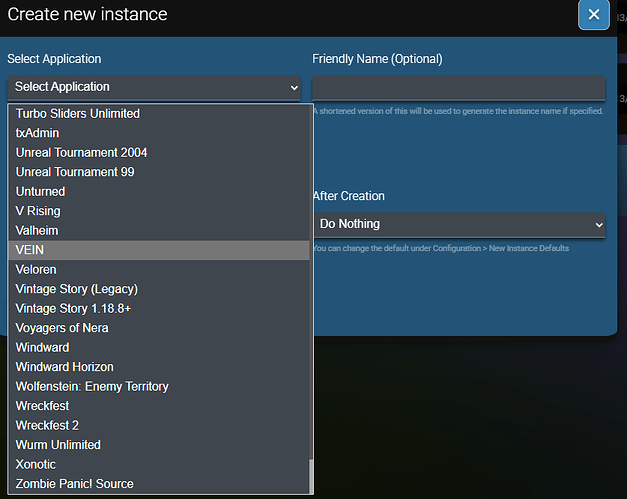627x499 pixels.
Task: Select Veloren from the application list
Action: coord(158,269)
